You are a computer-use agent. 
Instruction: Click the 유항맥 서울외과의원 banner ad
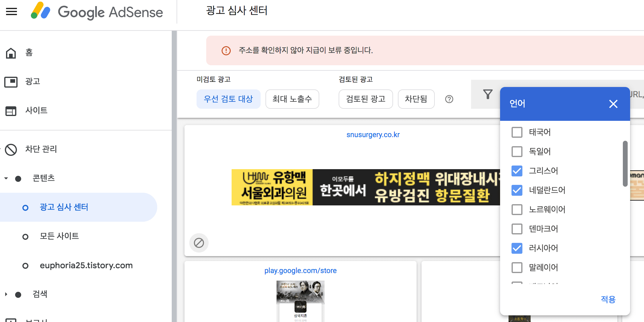click(x=366, y=187)
